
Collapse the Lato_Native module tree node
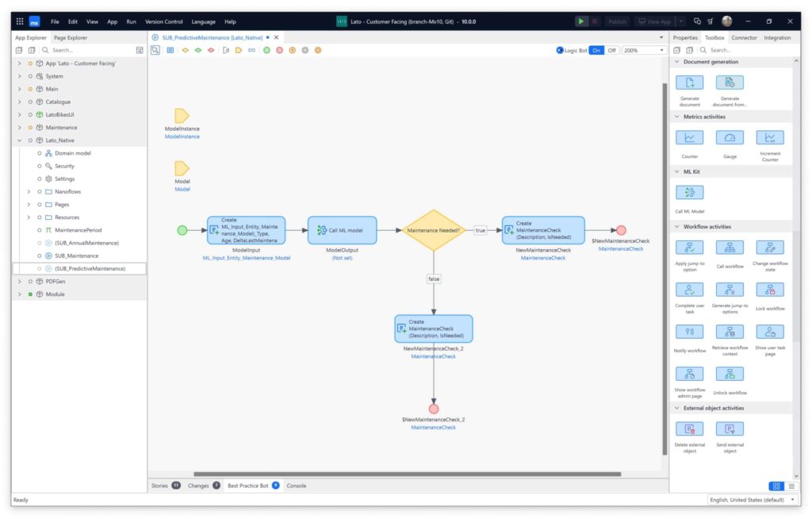coord(20,140)
